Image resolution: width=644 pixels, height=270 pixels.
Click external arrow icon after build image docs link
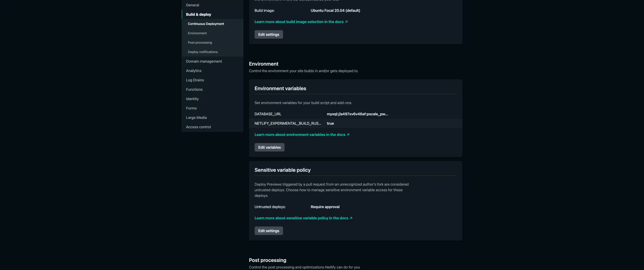(346, 22)
